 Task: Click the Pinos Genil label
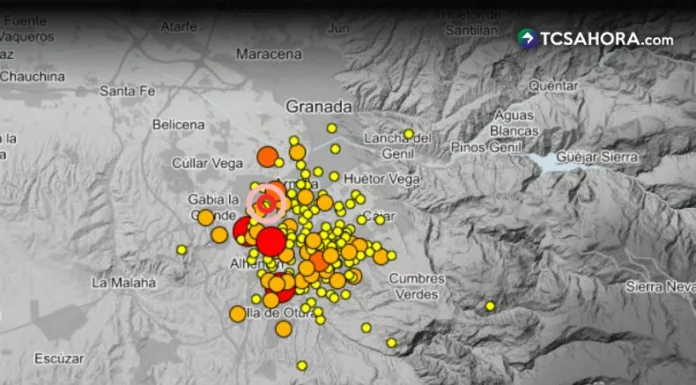[486, 147]
